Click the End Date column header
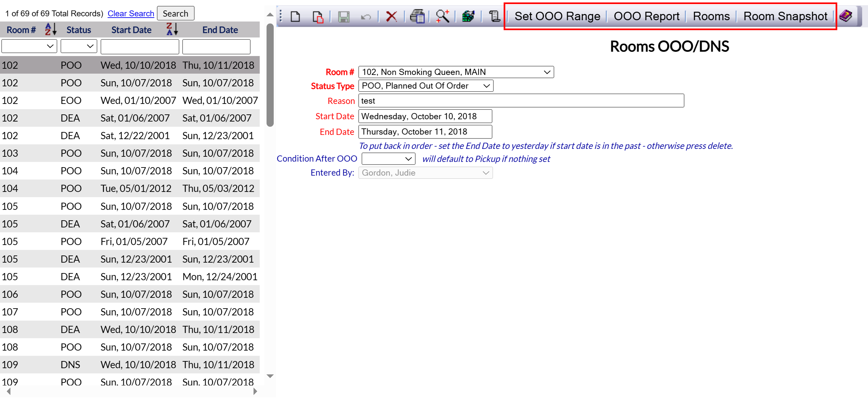The image size is (868, 405). pos(220,30)
